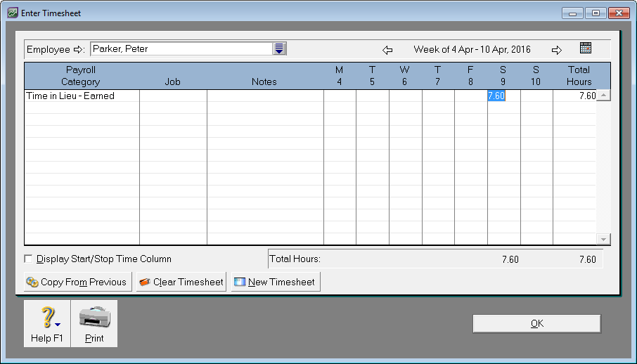Minimize the Enter Timesheet window
This screenshot has height=364, width=637.
(573, 13)
